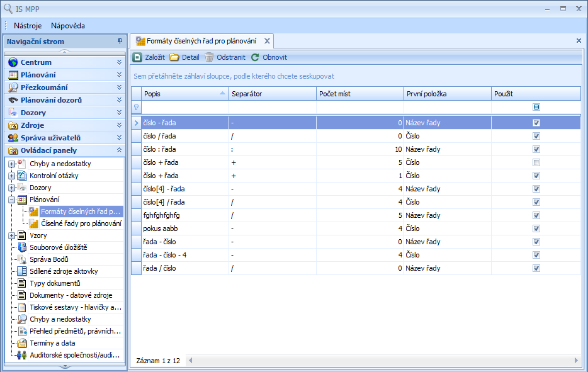The image size is (588, 372).
Task: Click the Plánování calendar icon in navigation bar
Action: pyautogui.click(x=13, y=75)
